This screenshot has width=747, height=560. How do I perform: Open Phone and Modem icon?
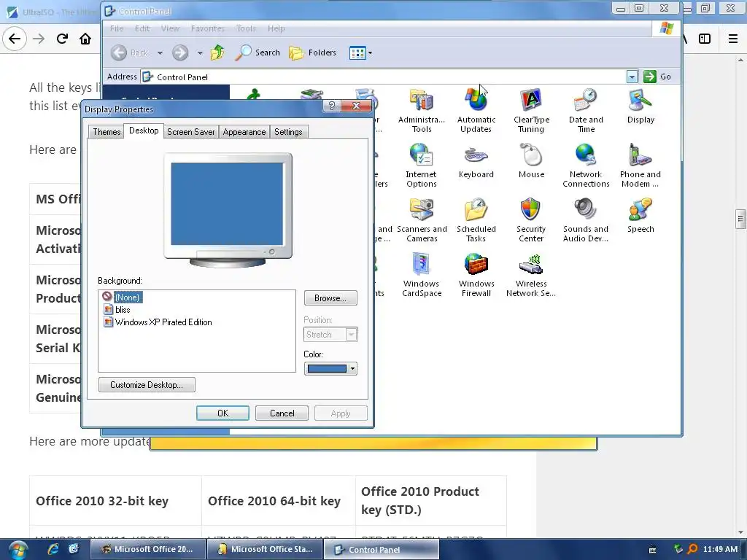tap(640, 165)
